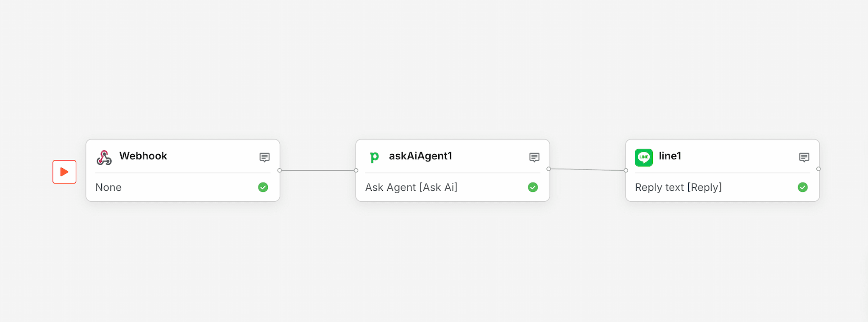This screenshot has width=868, height=322.
Task: Click the red play trigger button
Action: coord(64,172)
